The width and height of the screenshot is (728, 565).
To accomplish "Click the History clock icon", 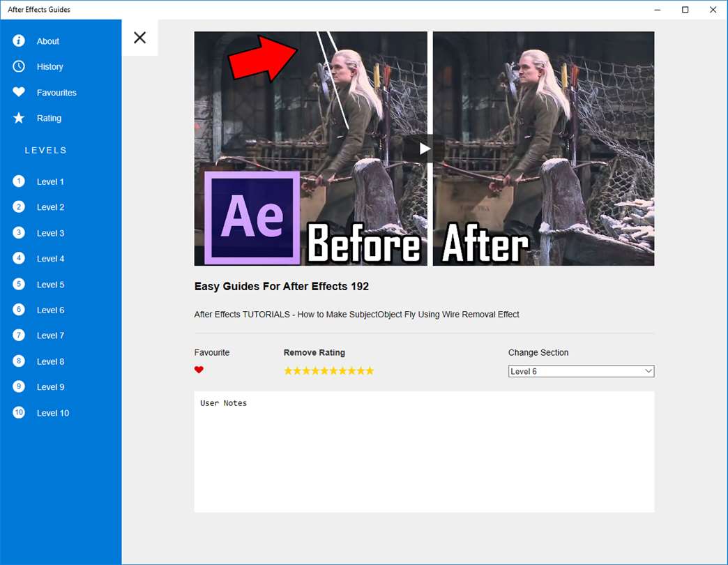I will [19, 66].
